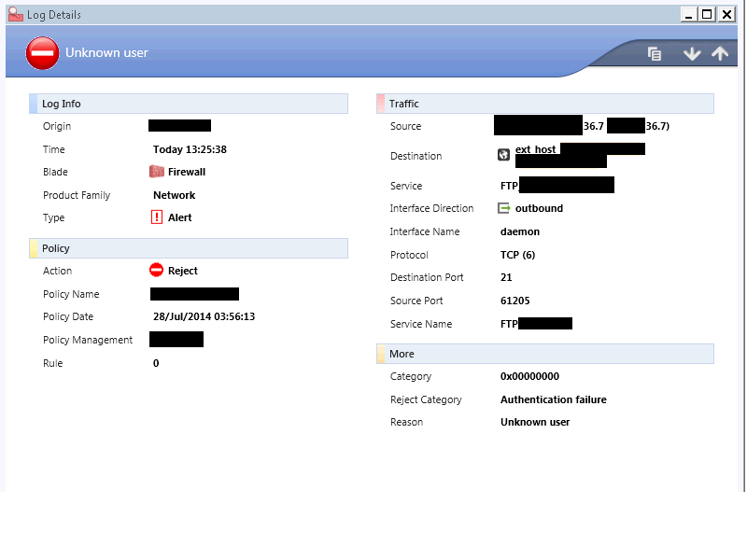Click the Firewall blade brick icon
747x560 pixels.
tap(157, 172)
